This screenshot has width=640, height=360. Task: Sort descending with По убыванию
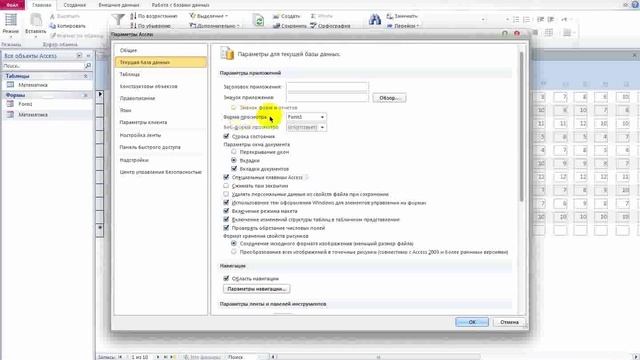coord(151,26)
